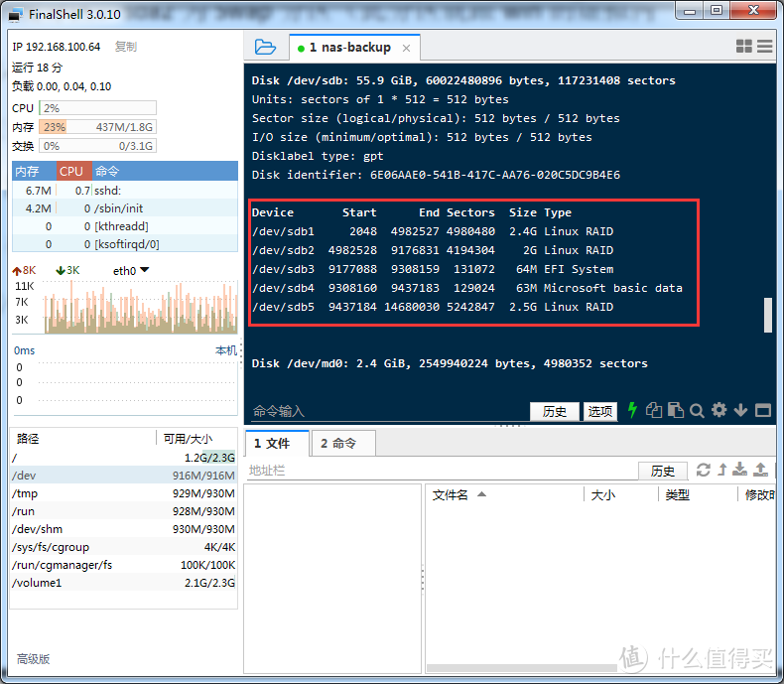Close the nas-backup session tab
The width and height of the screenshot is (784, 684).
(407, 48)
